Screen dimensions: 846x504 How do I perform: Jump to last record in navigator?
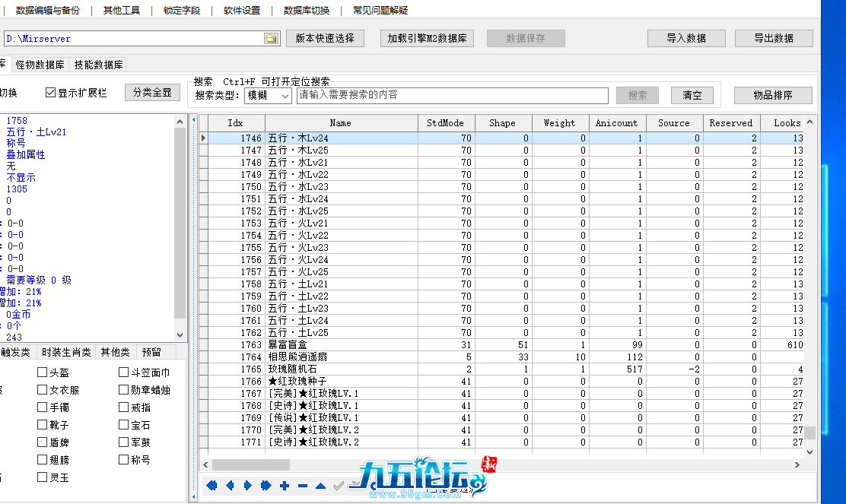(266, 486)
